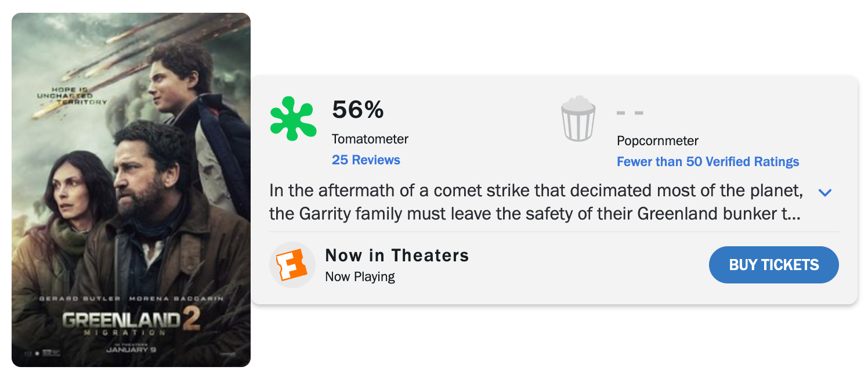Click January 9 release date on poster
This screenshot has height=381, width=868.
[x=131, y=350]
